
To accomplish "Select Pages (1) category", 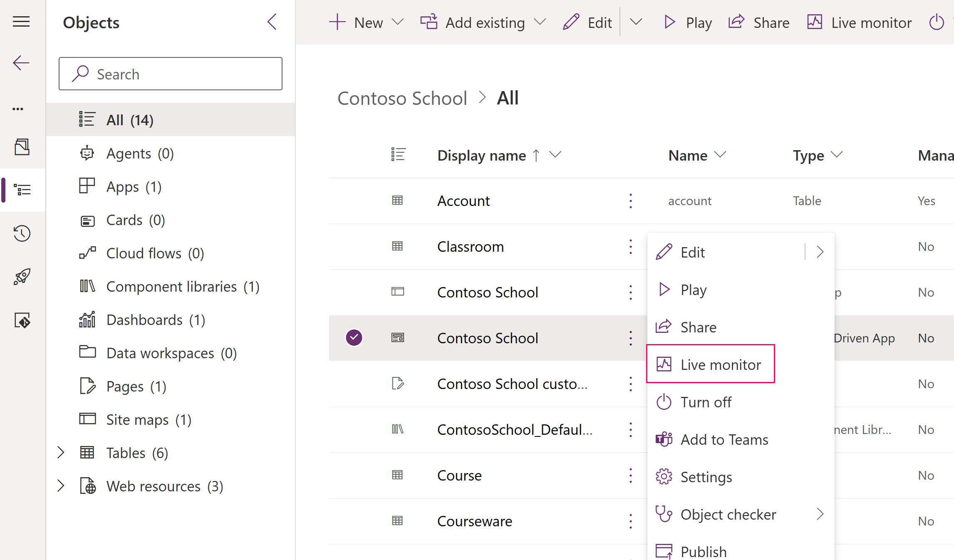I will point(171,387).
